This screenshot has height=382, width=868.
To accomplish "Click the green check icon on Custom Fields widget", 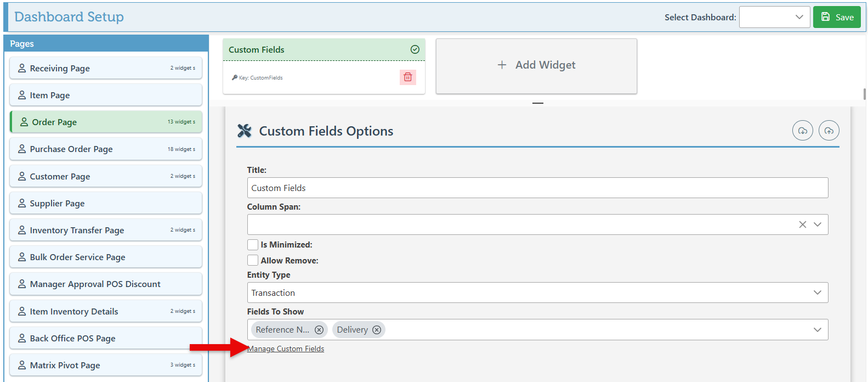I will 415,49.
